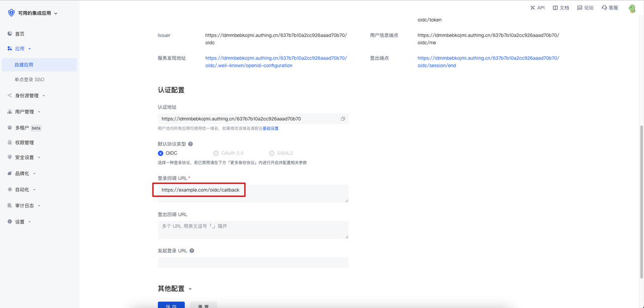The width and height of the screenshot is (644, 308).
Task: Click the green dinosaur user avatar
Action: tap(632, 9)
